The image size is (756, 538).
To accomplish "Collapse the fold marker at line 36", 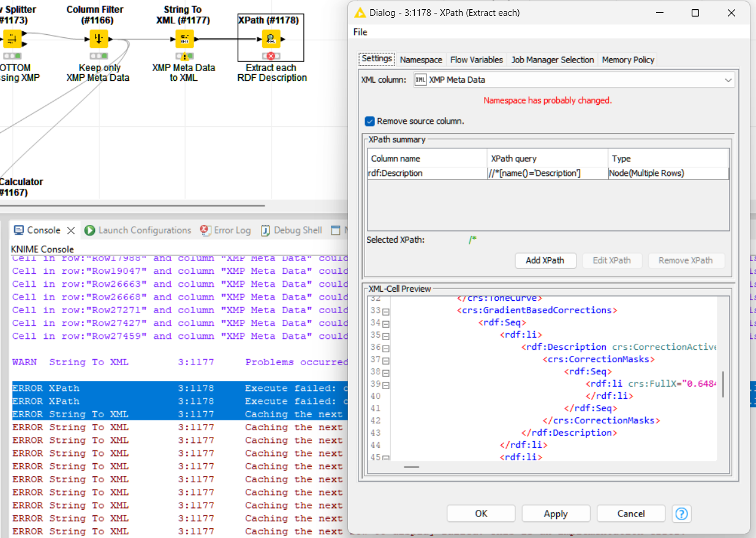I will (387, 347).
